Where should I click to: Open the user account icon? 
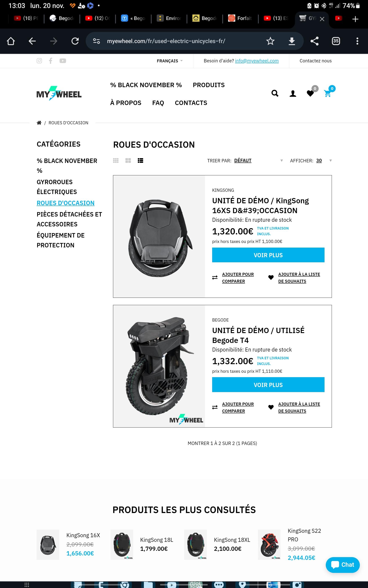(x=293, y=93)
